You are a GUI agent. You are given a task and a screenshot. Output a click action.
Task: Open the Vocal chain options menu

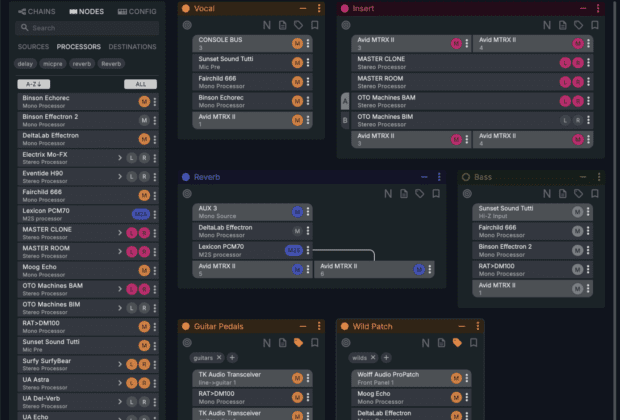pyautogui.click(x=319, y=8)
